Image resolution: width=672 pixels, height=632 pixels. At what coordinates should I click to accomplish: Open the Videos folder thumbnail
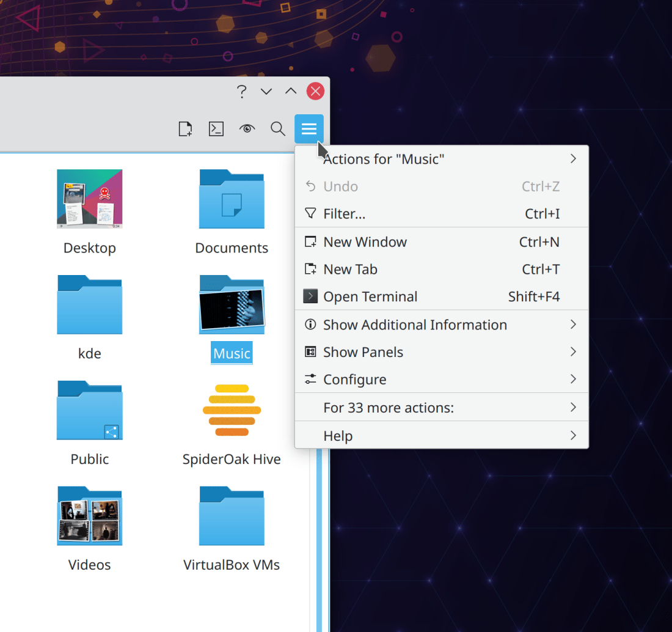(x=90, y=516)
